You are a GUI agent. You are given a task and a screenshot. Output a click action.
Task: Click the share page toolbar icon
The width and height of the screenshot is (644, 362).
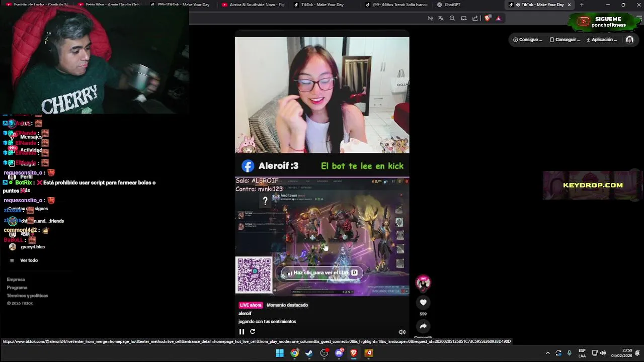pyautogui.click(x=475, y=18)
